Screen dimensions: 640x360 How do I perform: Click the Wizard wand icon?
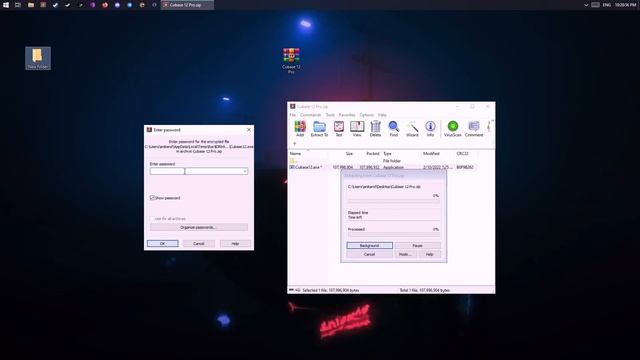coord(412,129)
